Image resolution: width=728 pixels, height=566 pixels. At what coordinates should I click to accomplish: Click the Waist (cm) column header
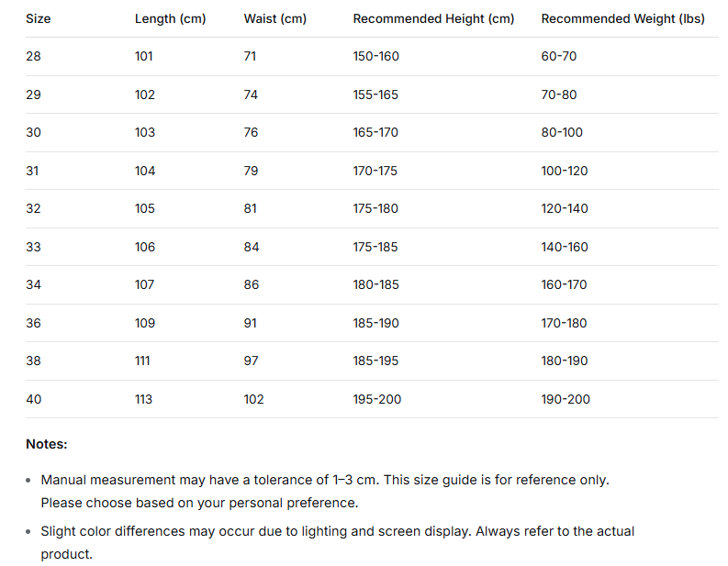point(275,19)
